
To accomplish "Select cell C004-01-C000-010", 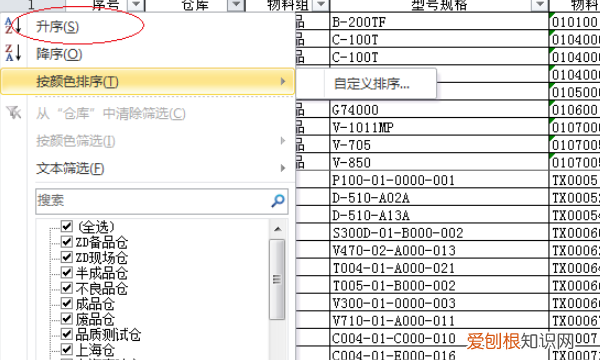I will click(439, 338).
